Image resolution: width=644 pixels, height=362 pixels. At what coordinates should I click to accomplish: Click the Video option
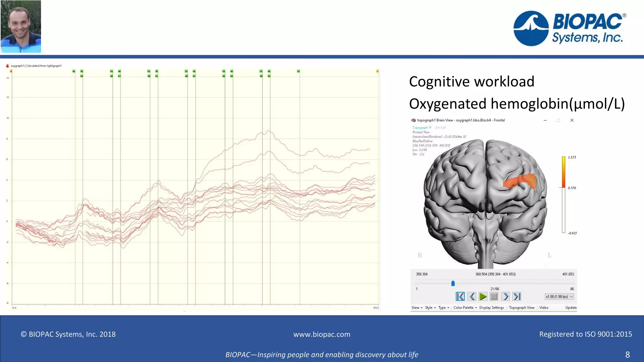pyautogui.click(x=544, y=308)
